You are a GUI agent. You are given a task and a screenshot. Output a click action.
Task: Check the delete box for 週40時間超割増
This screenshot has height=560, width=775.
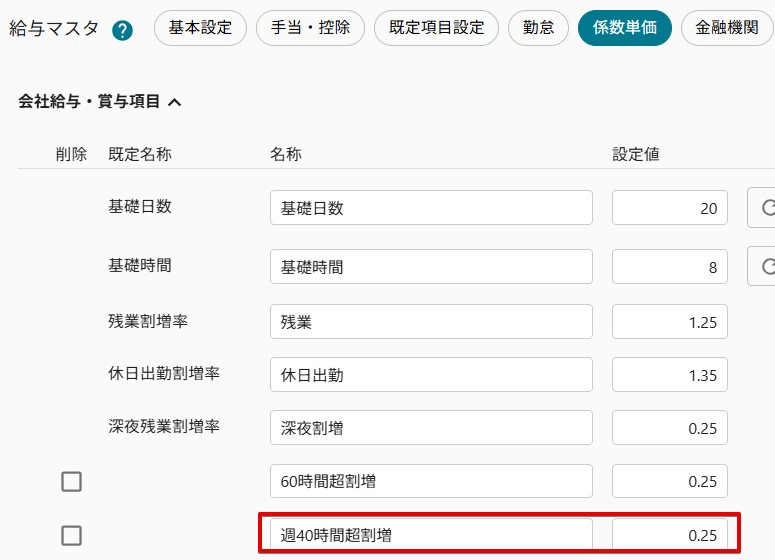pos(72,535)
